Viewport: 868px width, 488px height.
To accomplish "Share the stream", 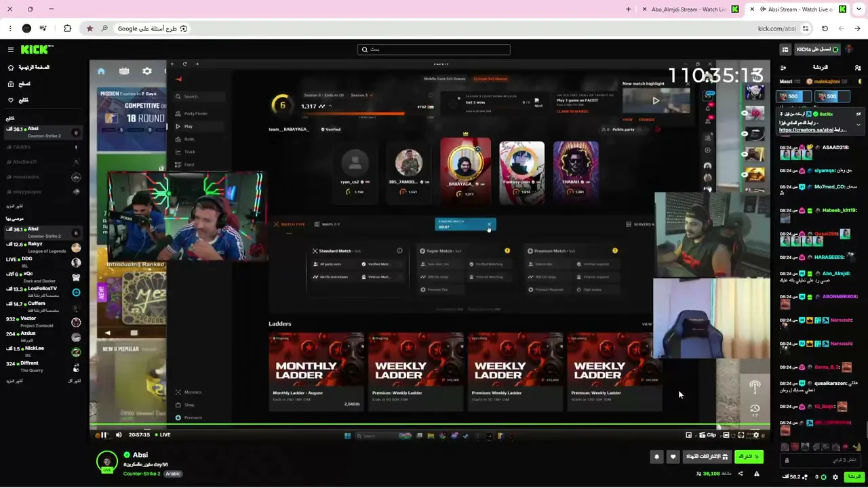I will 740,474.
